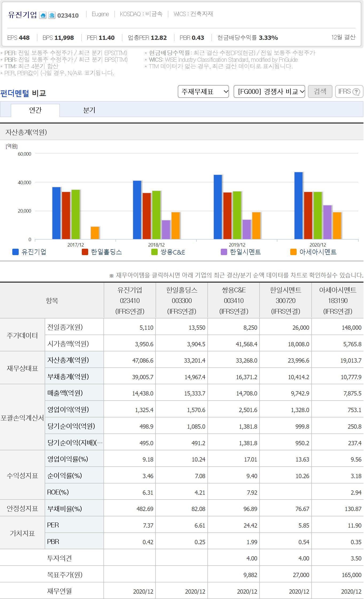Click the 유진기업 2020/12 blue bar
The width and height of the screenshot is (364, 599).
coord(299,206)
